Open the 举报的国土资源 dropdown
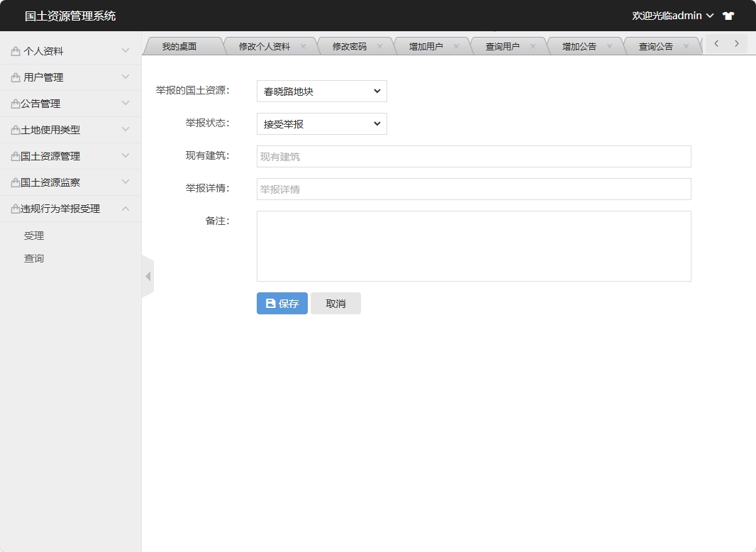The width and height of the screenshot is (756, 552). coord(321,92)
